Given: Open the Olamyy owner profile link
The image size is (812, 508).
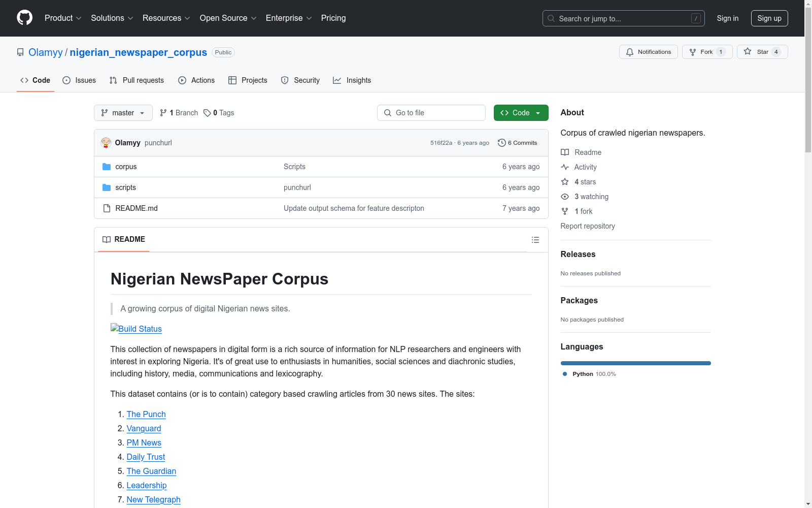Looking at the screenshot, I should 46,52.
